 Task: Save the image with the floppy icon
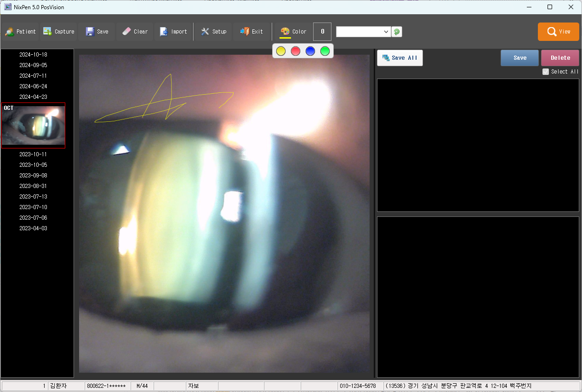click(97, 32)
